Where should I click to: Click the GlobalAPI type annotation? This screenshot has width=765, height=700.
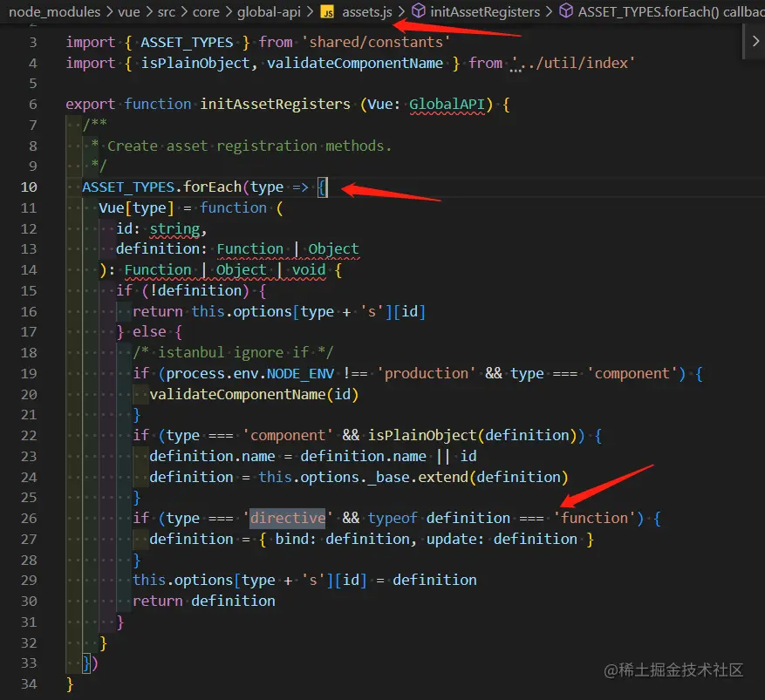447,105
